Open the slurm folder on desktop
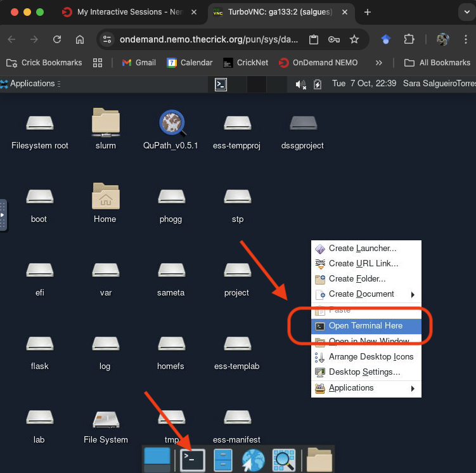Image resolution: width=476 pixels, height=473 pixels. pos(105,124)
